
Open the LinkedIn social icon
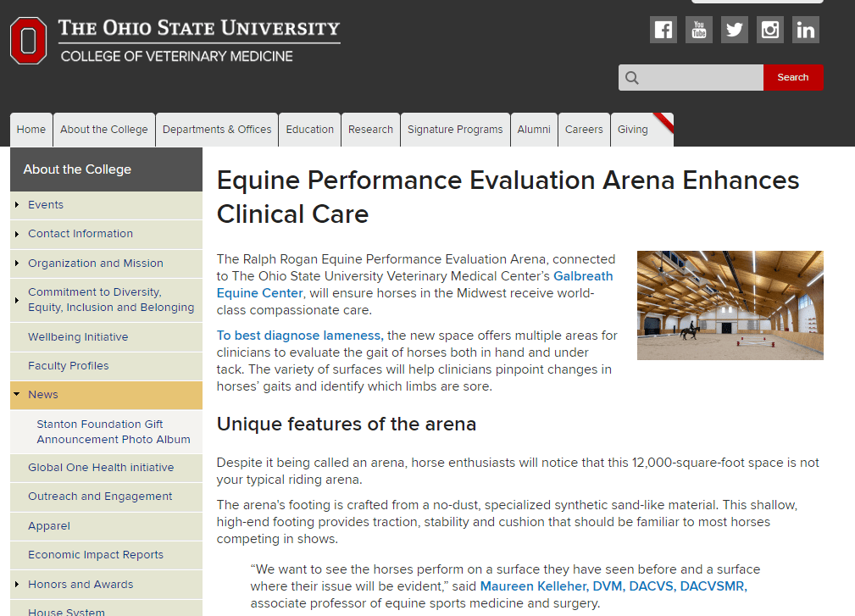coord(805,30)
